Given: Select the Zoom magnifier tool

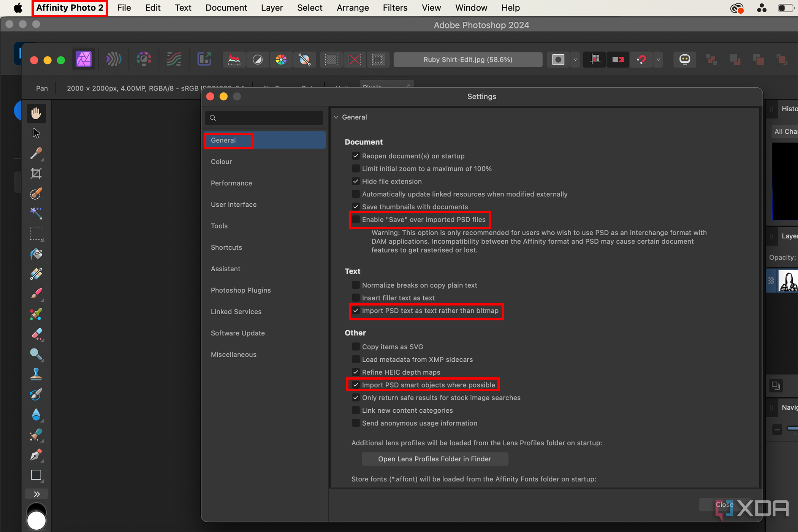Looking at the screenshot, I should (x=36, y=354).
